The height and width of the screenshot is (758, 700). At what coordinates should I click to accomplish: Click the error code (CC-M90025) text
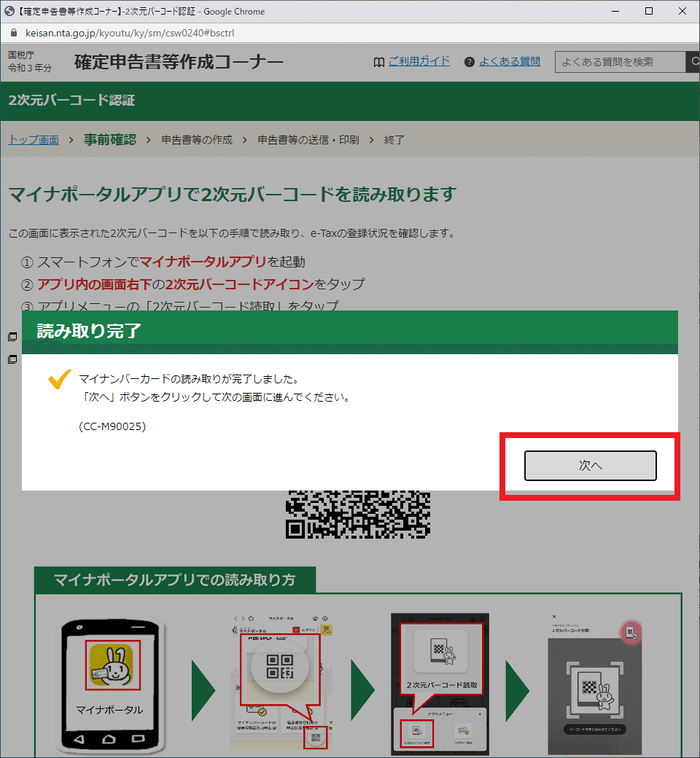[112, 426]
